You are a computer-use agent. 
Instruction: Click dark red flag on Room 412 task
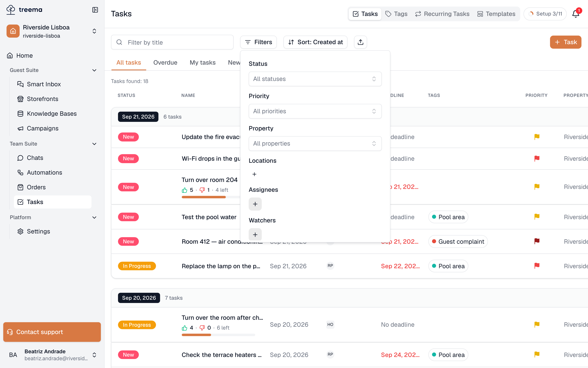tap(537, 241)
